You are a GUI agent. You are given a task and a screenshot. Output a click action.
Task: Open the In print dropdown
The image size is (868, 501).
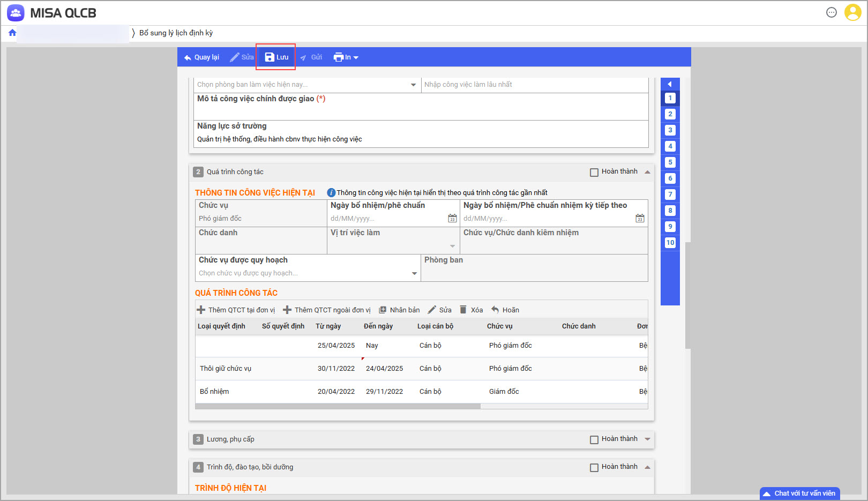point(346,57)
